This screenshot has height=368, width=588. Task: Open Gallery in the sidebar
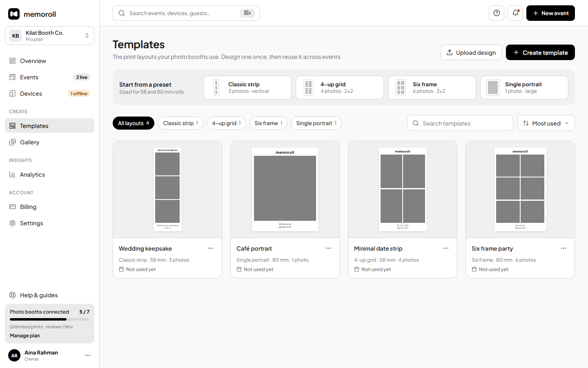point(49,142)
